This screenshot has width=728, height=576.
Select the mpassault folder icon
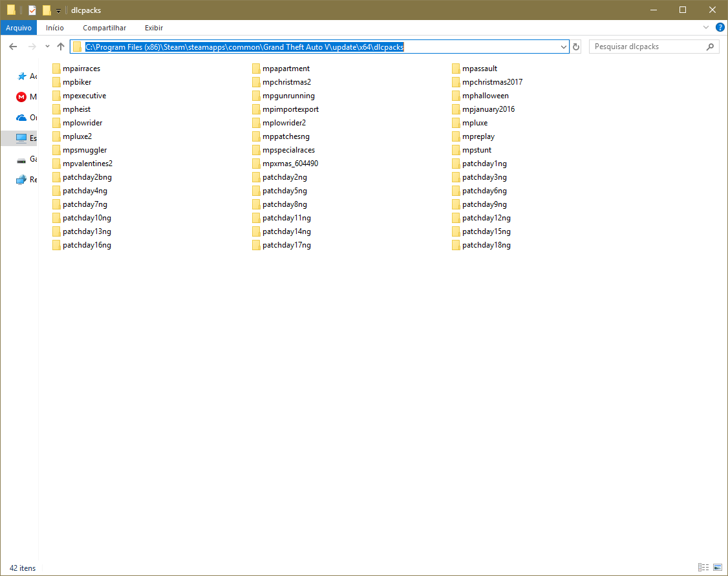pos(455,69)
